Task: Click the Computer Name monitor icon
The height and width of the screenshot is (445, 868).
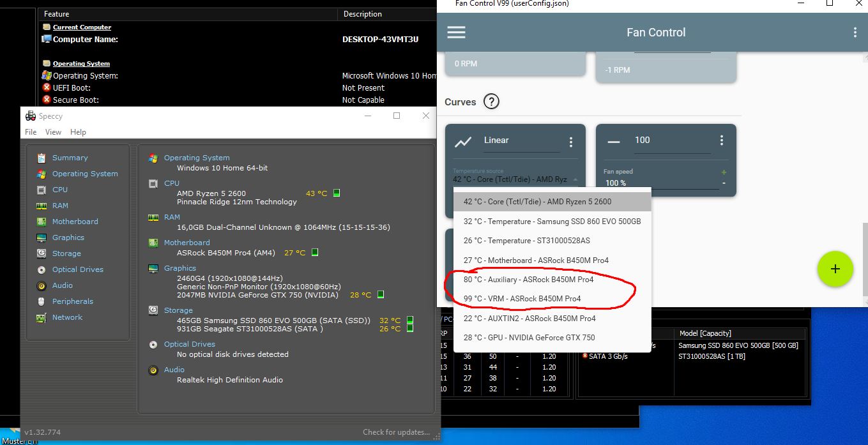Action: click(47, 39)
